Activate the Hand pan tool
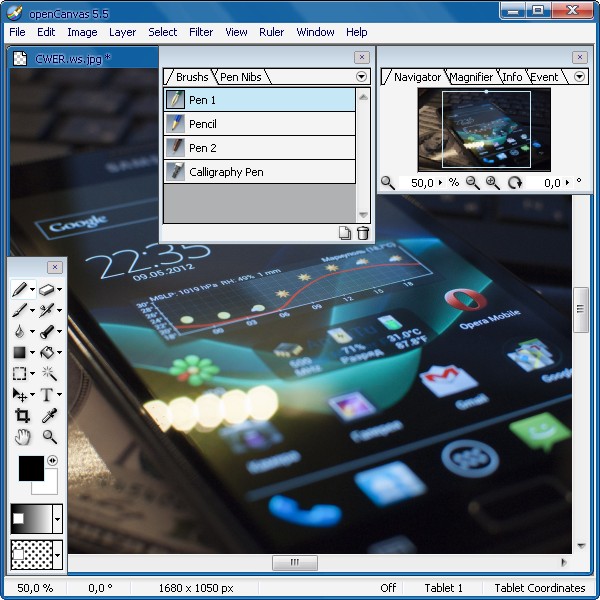Screen dimensions: 600x600 pos(21,437)
